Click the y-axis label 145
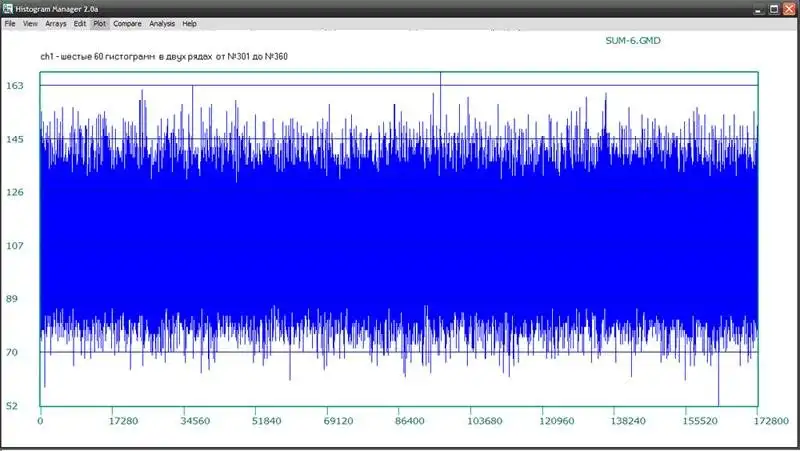The width and height of the screenshot is (800, 451). pos(14,139)
